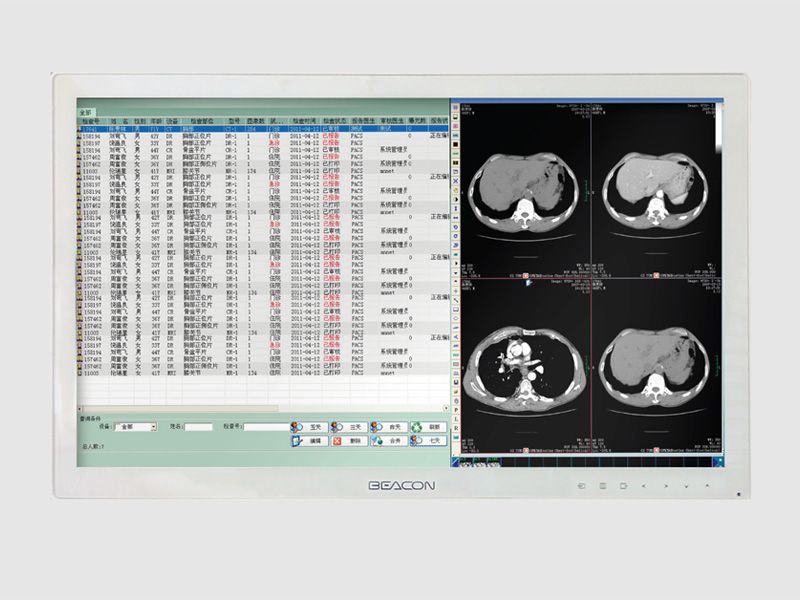This screenshot has width=800, height=600.
Task: Click the right-pointing triangle icon in the viewer toolbar
Action: pos(456,263)
